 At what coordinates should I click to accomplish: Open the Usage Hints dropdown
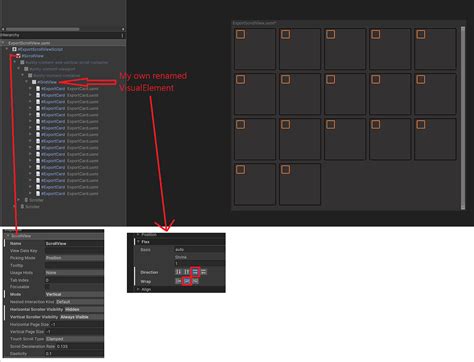[x=74, y=272]
